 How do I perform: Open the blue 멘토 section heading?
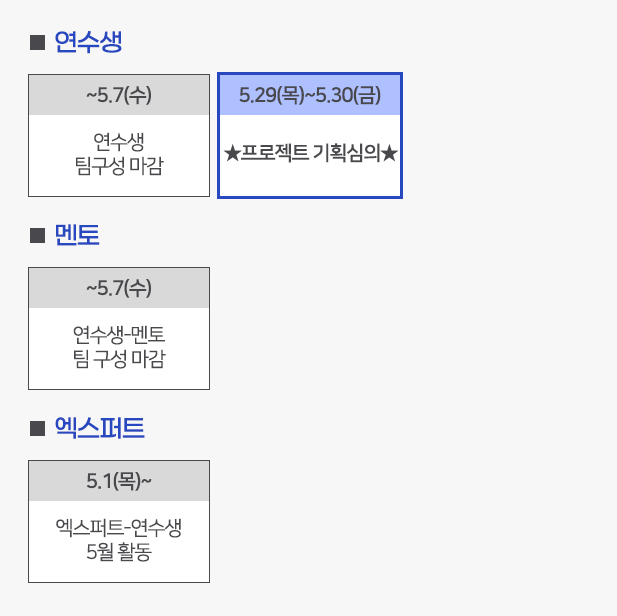point(77,235)
